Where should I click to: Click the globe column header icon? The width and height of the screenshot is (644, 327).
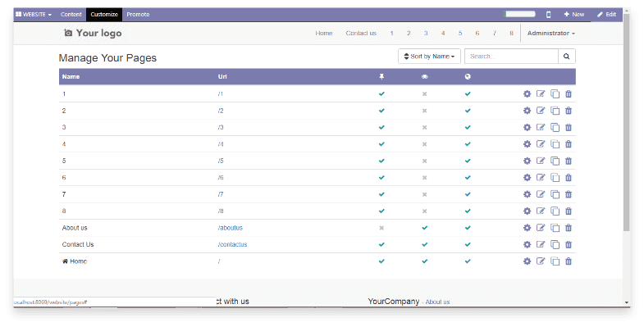(x=468, y=77)
